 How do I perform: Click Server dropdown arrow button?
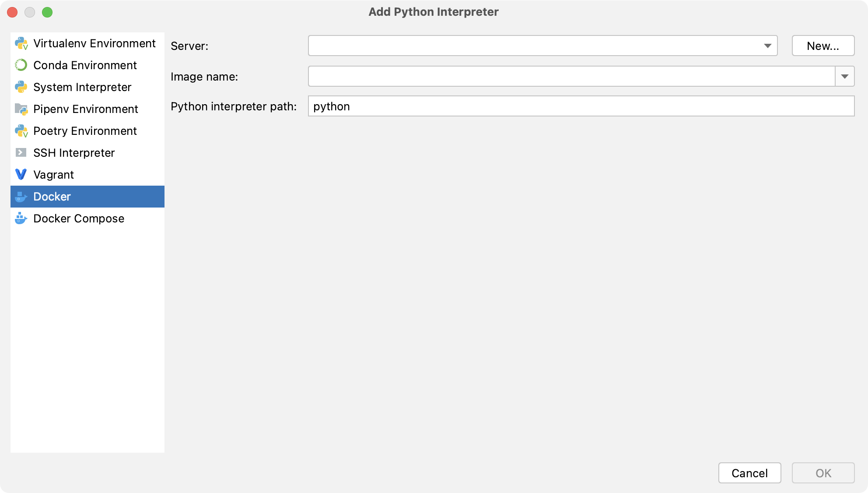pyautogui.click(x=768, y=46)
